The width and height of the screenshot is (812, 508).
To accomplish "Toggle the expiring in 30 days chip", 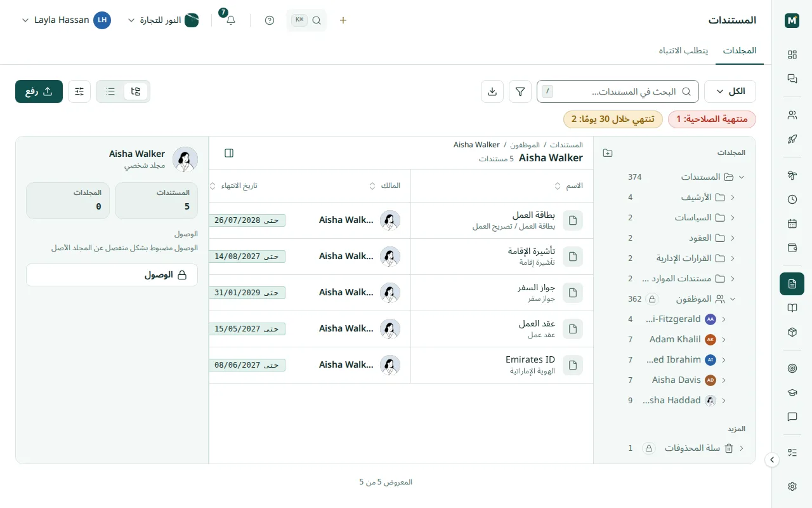I will pos(613,119).
